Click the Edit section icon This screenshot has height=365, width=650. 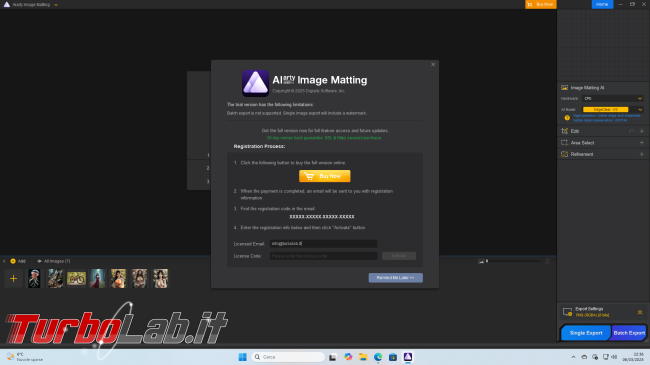tap(564, 131)
